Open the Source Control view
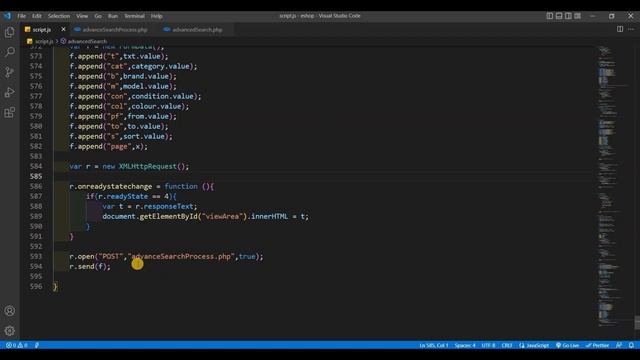This screenshot has width=640, height=360. click(x=9, y=72)
